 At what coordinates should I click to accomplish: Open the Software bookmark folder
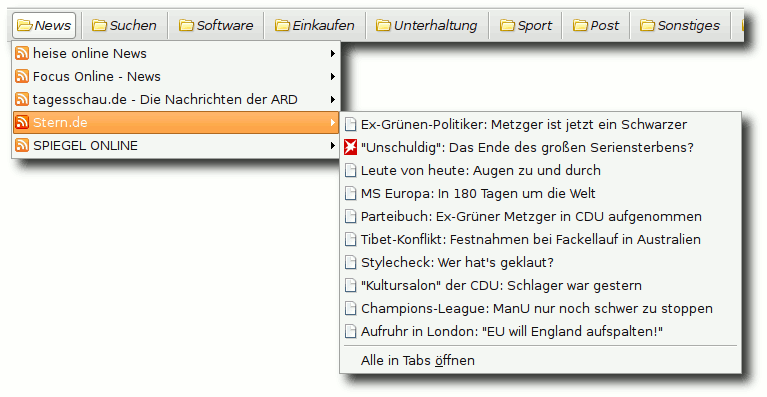click(216, 25)
